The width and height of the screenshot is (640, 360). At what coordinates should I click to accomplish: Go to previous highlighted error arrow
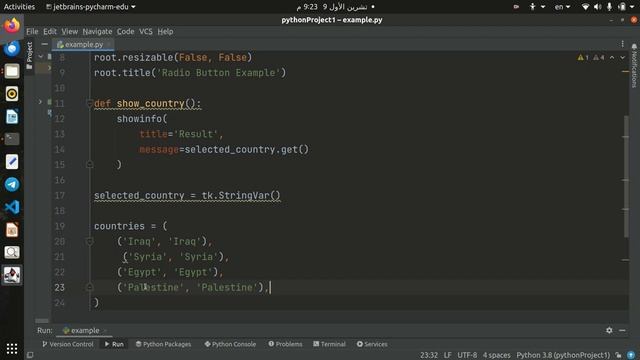pos(612,58)
